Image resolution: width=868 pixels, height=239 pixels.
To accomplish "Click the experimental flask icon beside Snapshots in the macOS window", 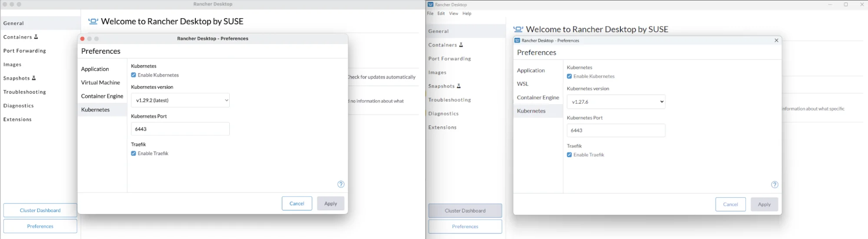I will (x=34, y=78).
